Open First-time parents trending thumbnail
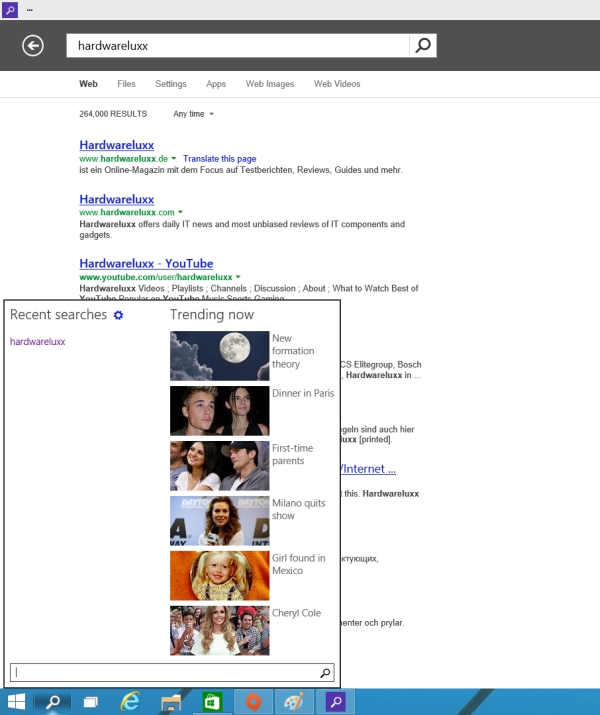The width and height of the screenshot is (600, 715). (219, 466)
